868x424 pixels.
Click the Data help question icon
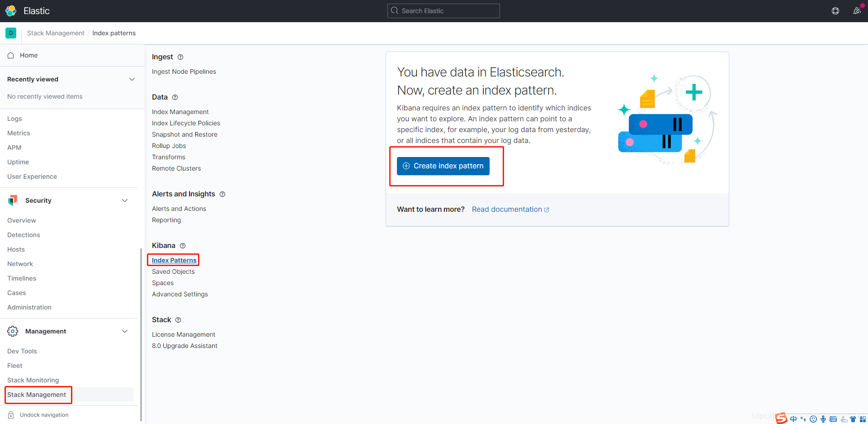[175, 97]
